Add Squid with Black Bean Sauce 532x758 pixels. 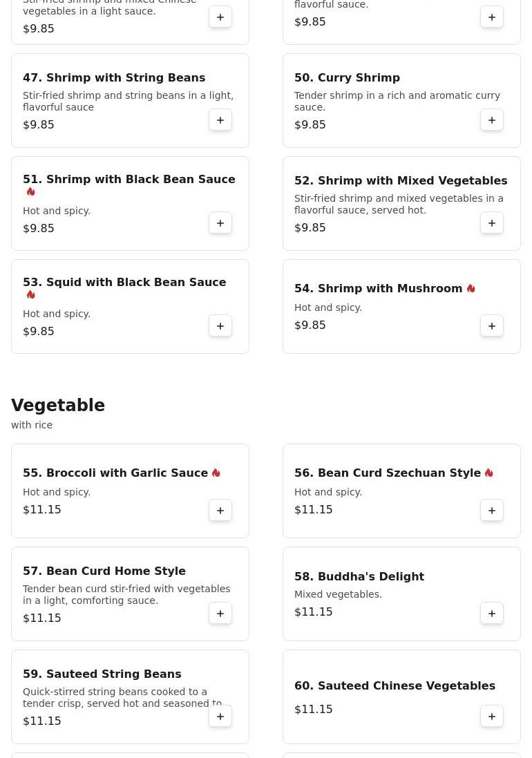click(220, 326)
